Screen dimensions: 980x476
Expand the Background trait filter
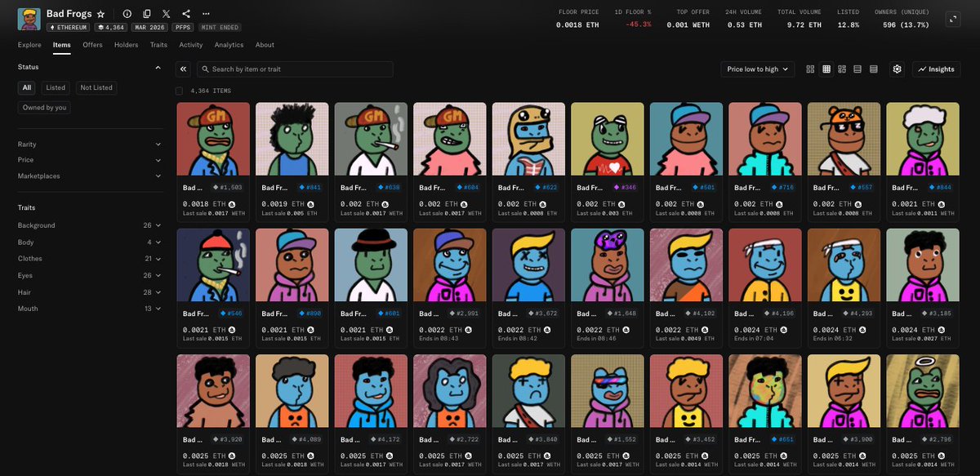[90, 225]
